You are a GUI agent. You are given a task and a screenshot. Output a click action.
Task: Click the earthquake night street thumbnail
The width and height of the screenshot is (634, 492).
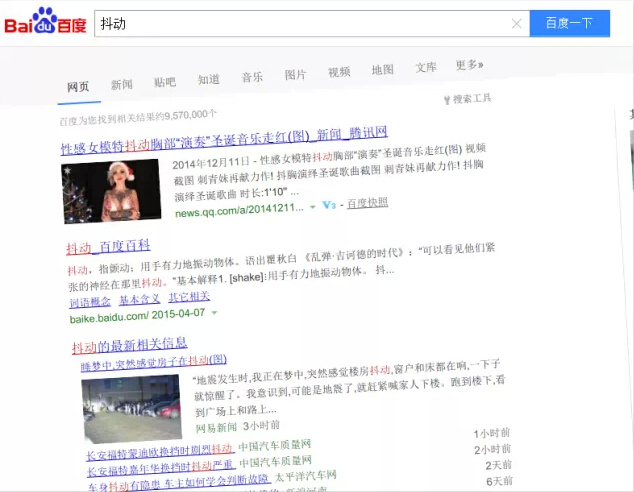pos(132,408)
